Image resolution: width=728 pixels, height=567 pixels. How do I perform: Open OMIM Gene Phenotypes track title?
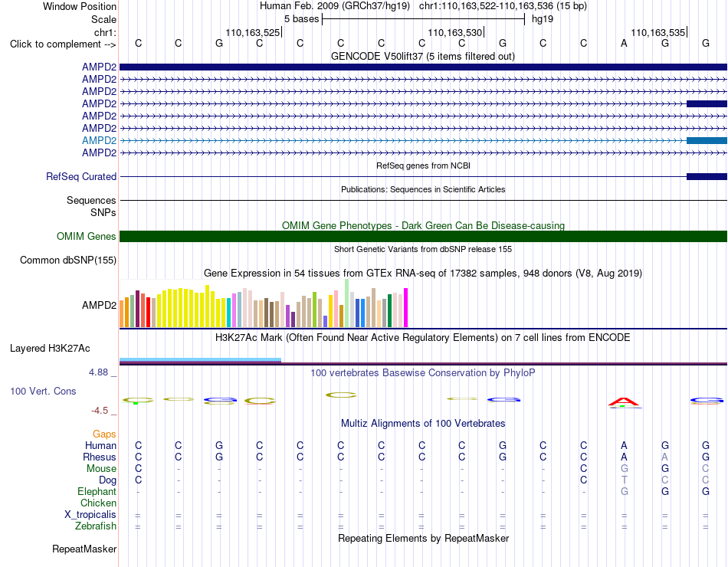coord(423,226)
